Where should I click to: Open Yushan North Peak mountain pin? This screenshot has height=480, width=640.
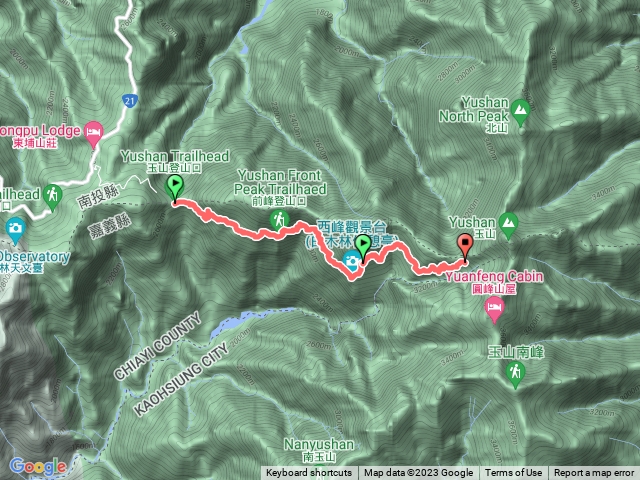(520, 112)
